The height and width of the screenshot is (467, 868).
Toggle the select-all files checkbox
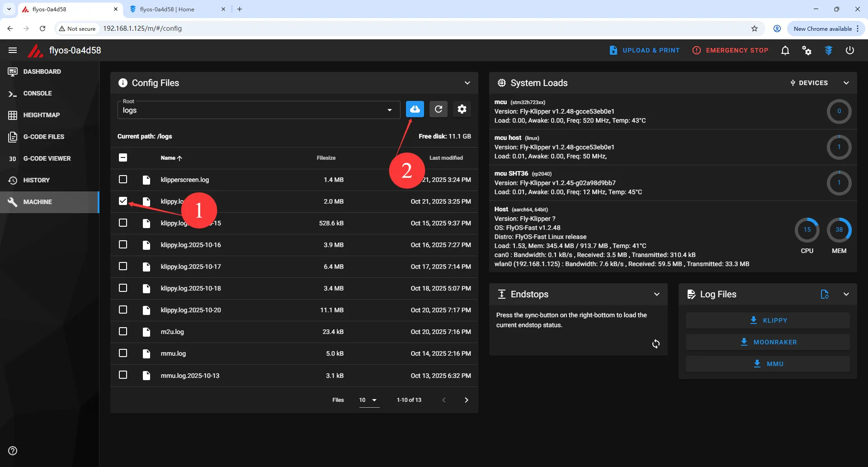123,157
